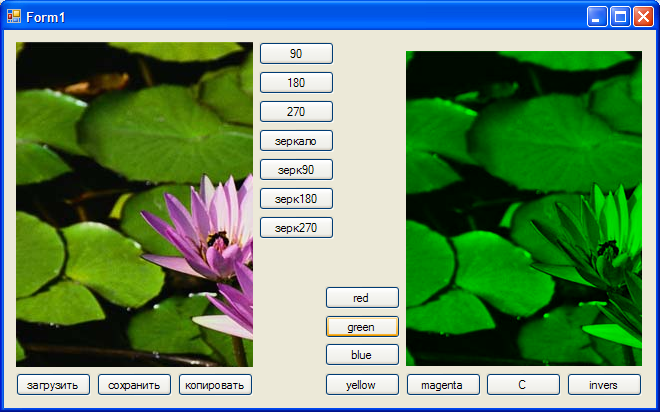Select the green channel button
Image resolution: width=660 pixels, height=412 pixels.
[362, 327]
